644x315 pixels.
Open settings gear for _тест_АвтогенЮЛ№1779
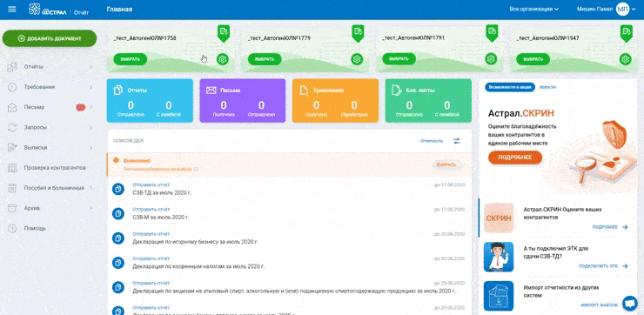[357, 59]
